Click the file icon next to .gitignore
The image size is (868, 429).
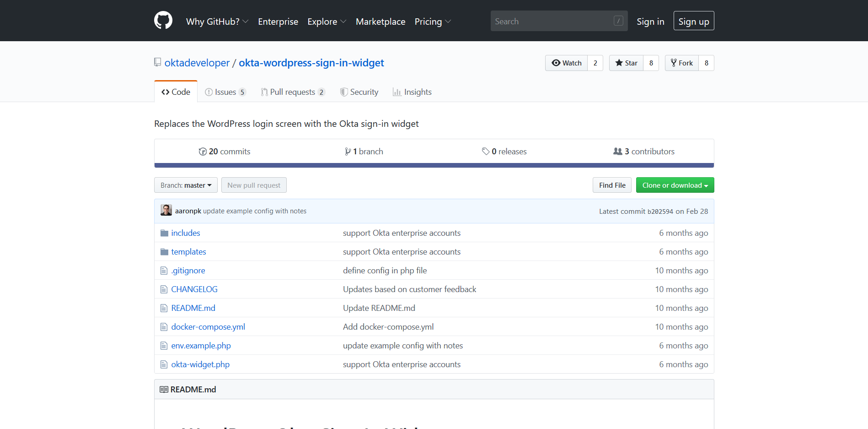click(164, 271)
